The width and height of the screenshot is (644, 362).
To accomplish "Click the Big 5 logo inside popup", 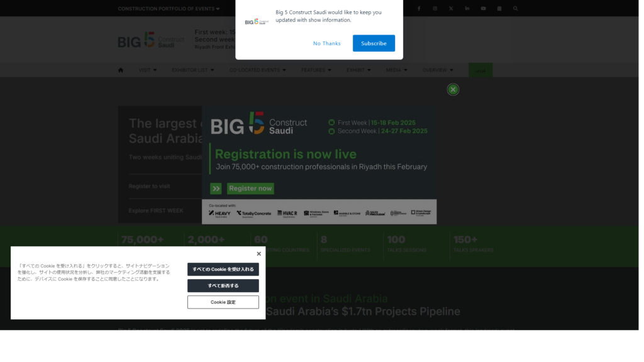I will [x=258, y=123].
